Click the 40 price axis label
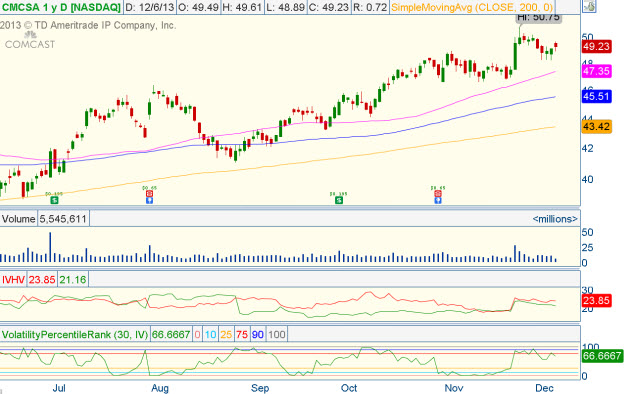This screenshot has width=625, height=394. pos(588,179)
